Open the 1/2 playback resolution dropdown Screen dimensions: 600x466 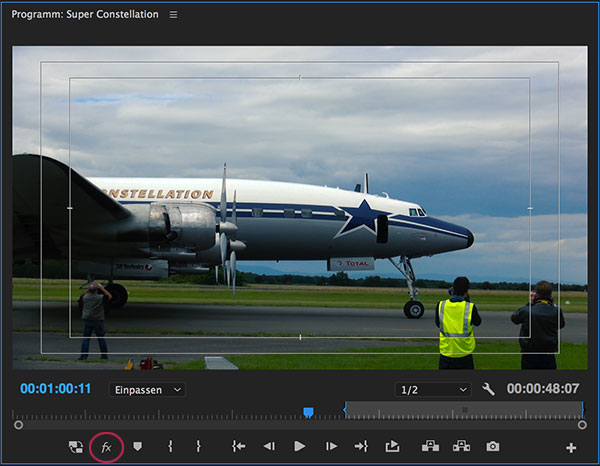[x=433, y=390]
